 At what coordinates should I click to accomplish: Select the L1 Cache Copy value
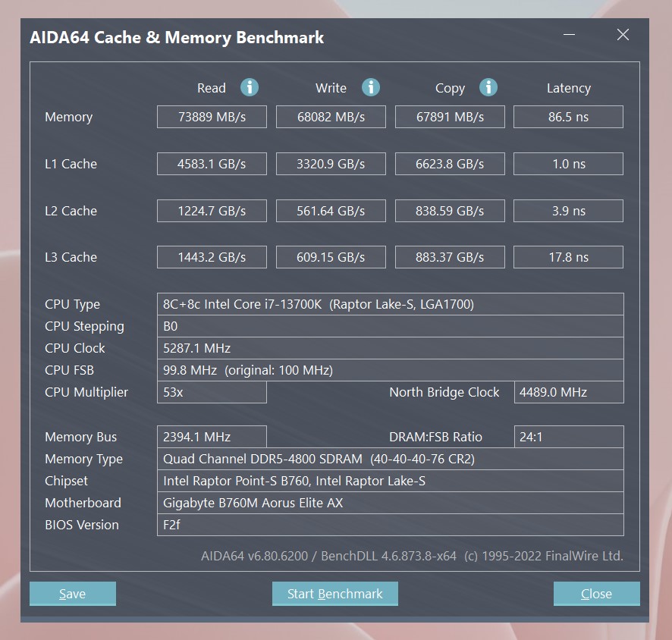[450, 164]
